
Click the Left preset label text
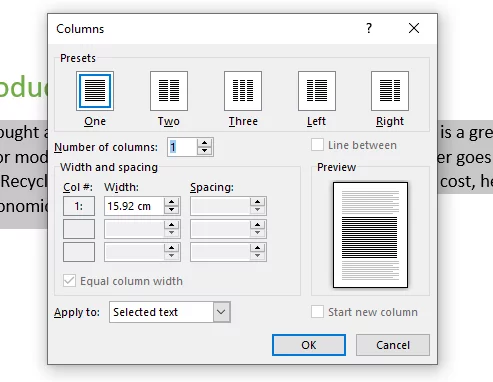tap(316, 121)
